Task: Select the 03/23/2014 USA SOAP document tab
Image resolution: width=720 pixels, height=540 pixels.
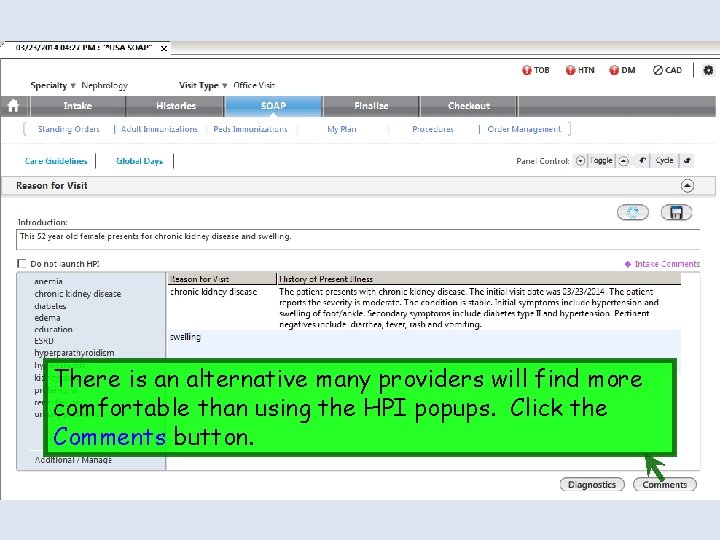Action: pos(83,48)
